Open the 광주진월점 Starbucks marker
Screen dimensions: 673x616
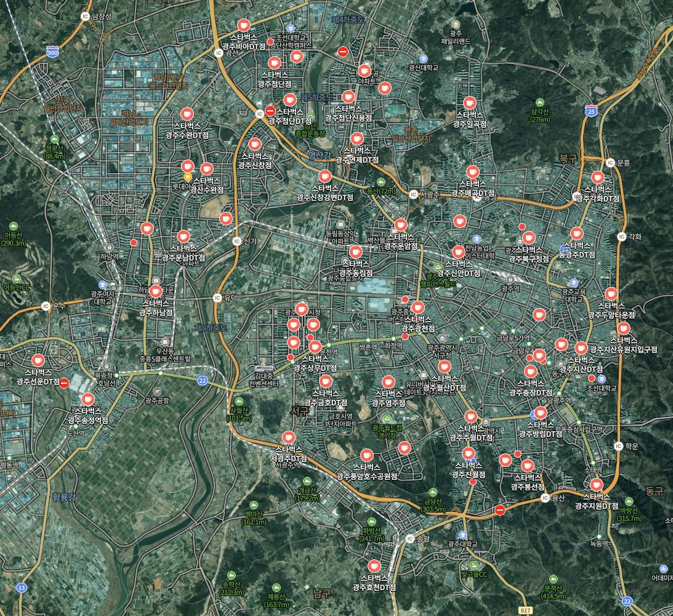468,453
